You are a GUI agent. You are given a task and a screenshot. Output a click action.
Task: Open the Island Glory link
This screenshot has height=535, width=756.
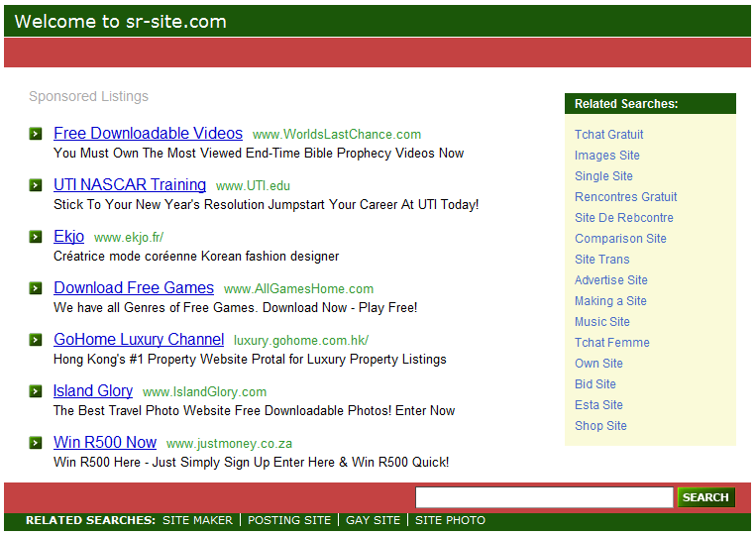coord(93,391)
